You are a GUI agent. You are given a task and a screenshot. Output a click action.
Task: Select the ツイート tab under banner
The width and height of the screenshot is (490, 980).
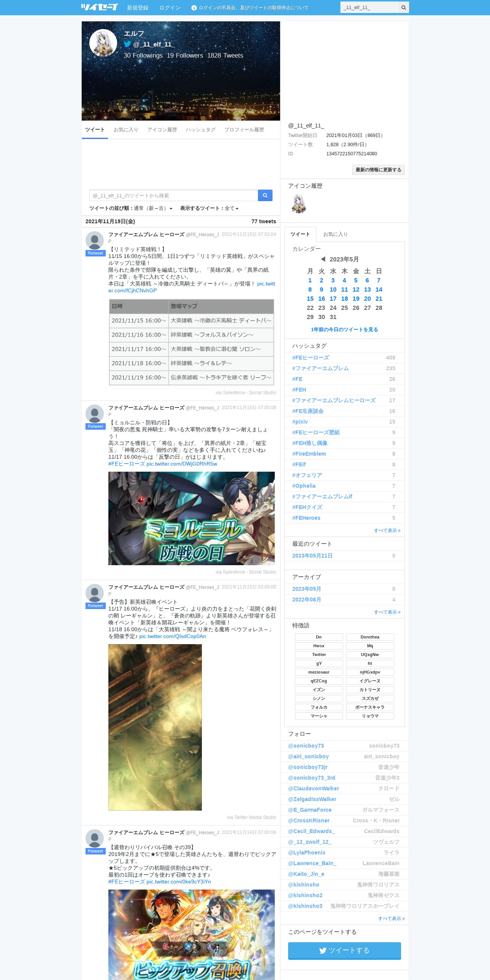[x=95, y=130]
